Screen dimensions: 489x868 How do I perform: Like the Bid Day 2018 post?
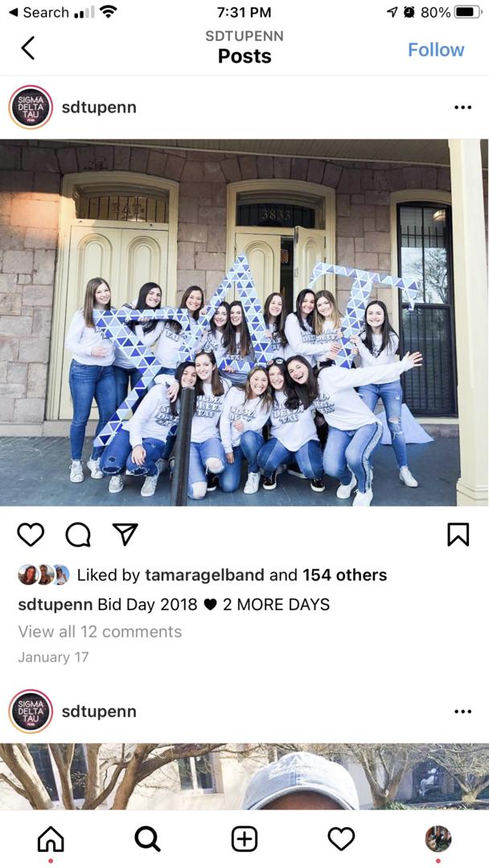click(x=31, y=534)
